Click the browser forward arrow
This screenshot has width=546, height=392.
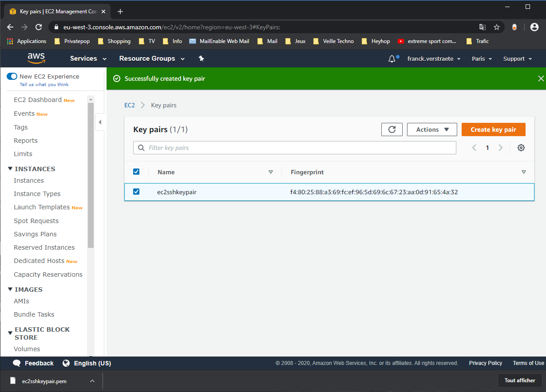[x=24, y=27]
